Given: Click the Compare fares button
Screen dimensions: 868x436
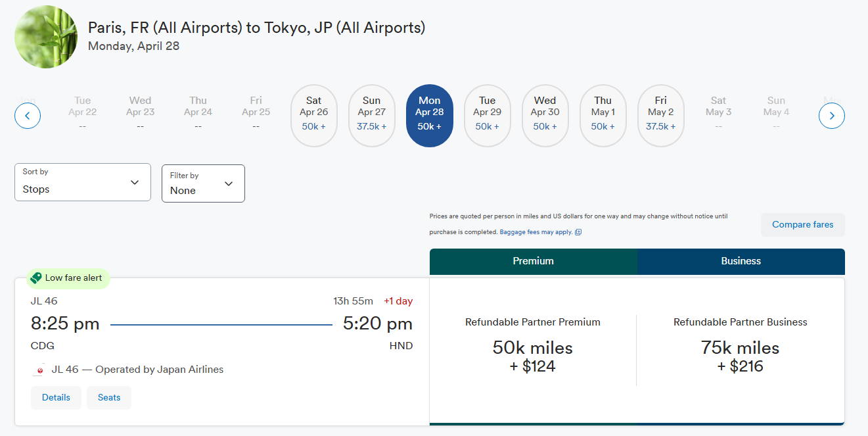Looking at the screenshot, I should (802, 225).
